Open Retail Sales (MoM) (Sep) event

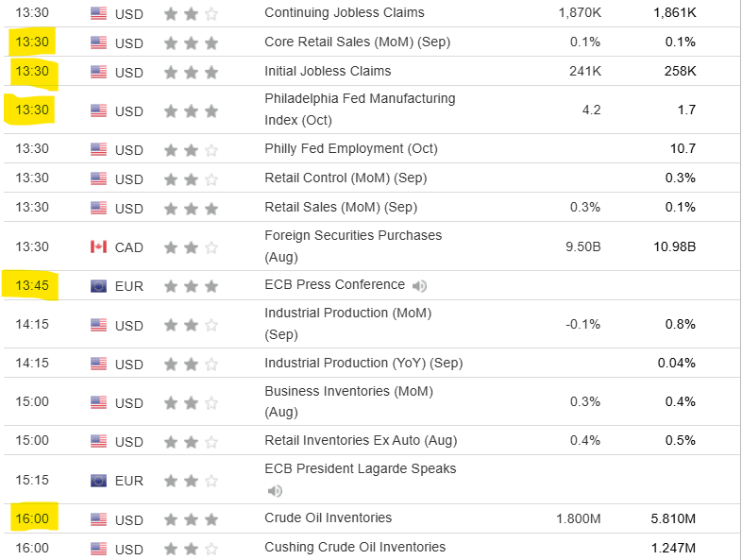pos(340,207)
